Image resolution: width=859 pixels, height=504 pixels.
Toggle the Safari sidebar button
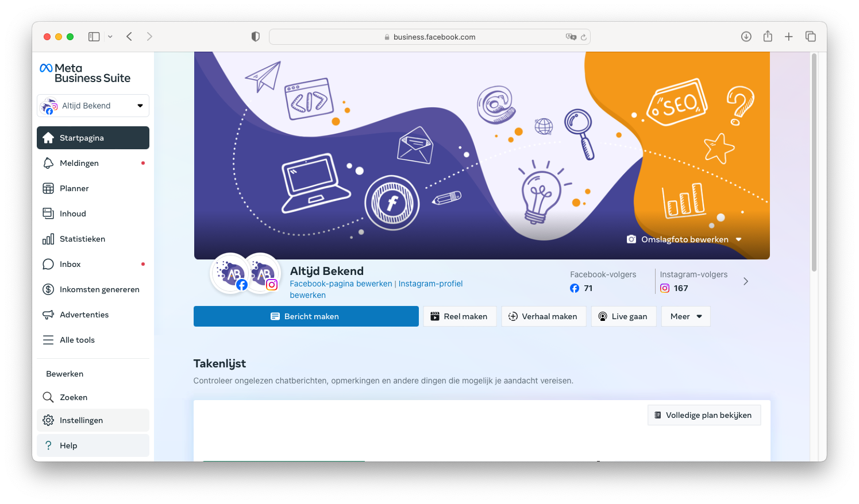(x=94, y=37)
